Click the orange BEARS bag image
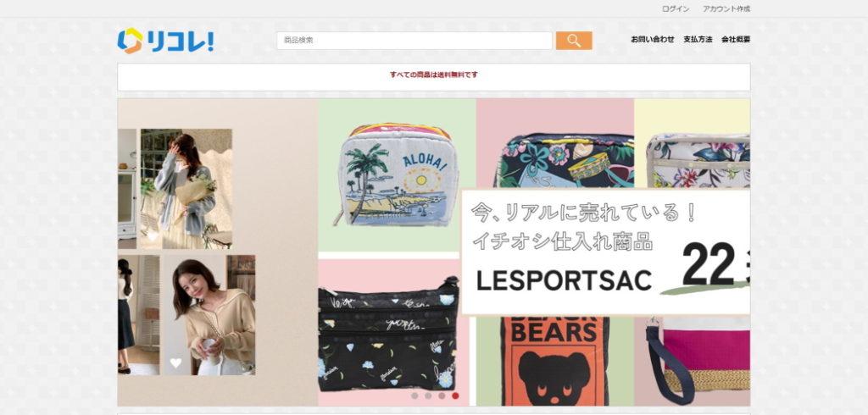Screen dimensions: 868x415 click(x=554, y=361)
